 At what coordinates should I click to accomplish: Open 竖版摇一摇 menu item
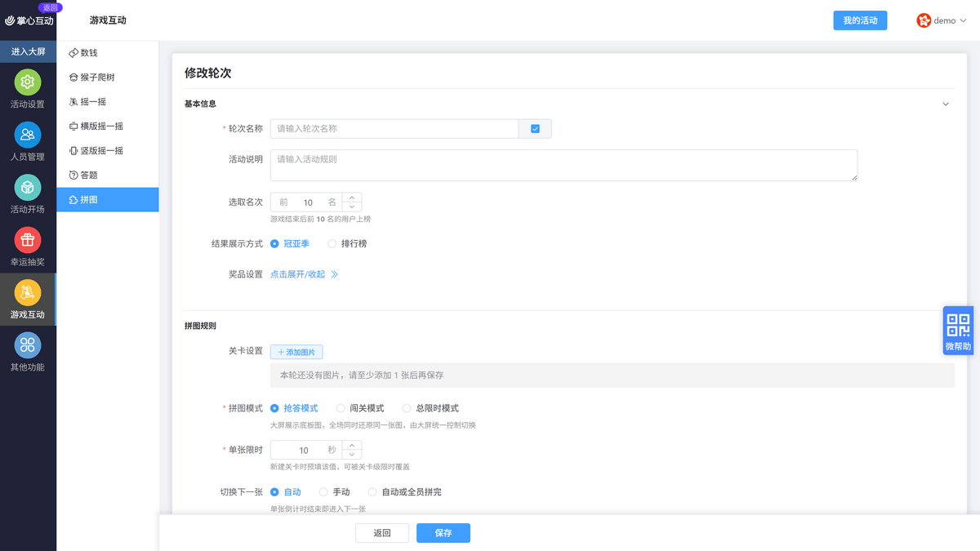click(108, 150)
